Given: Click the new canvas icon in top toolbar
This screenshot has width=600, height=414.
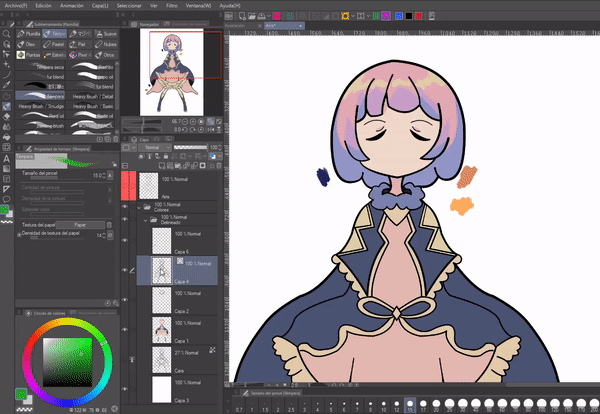Looking at the screenshot, I should [x=242, y=16].
